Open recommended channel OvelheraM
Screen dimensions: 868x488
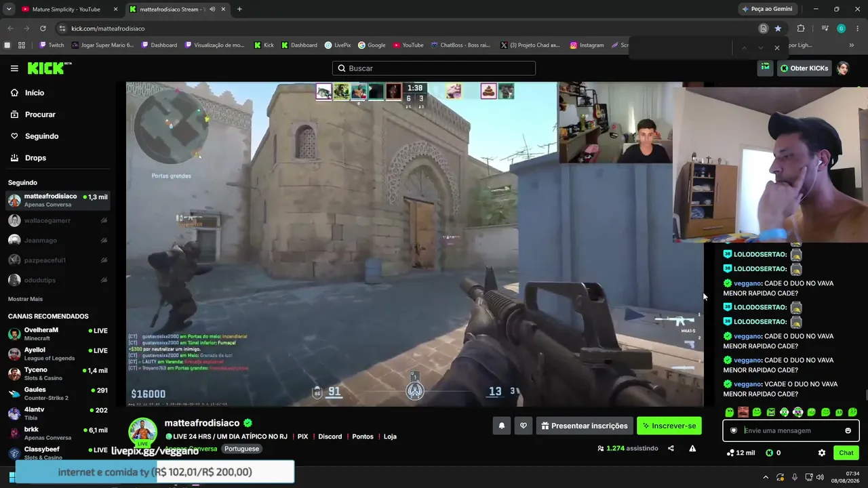(x=58, y=333)
